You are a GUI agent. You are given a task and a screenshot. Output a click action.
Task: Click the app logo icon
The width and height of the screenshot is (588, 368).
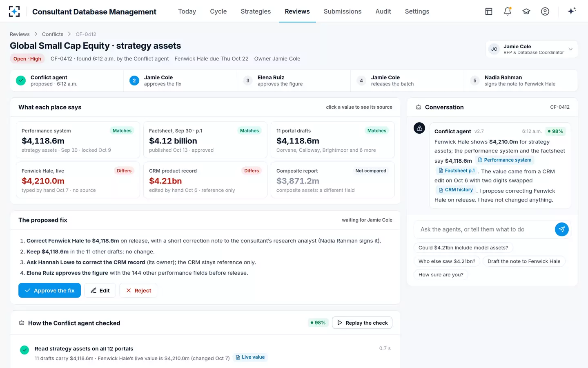coord(14,11)
